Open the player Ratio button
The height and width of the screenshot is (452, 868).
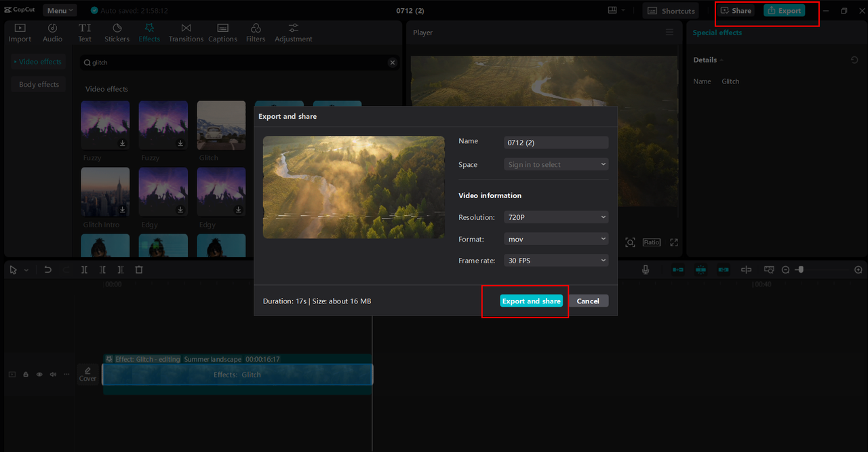tap(652, 242)
